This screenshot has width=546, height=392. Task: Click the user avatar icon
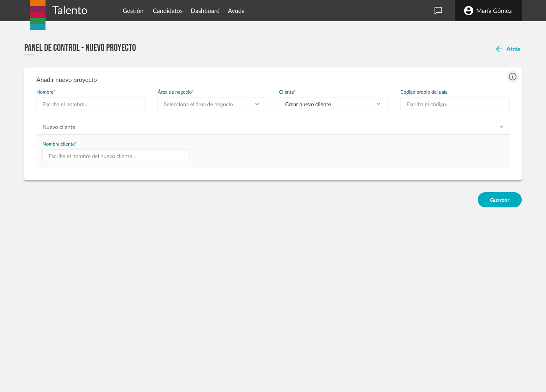pyautogui.click(x=468, y=11)
